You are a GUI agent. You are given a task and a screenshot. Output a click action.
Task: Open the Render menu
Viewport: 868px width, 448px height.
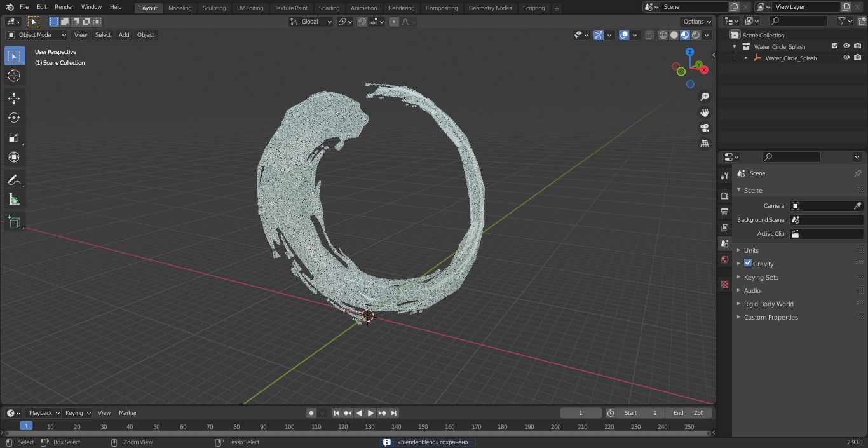tap(64, 7)
